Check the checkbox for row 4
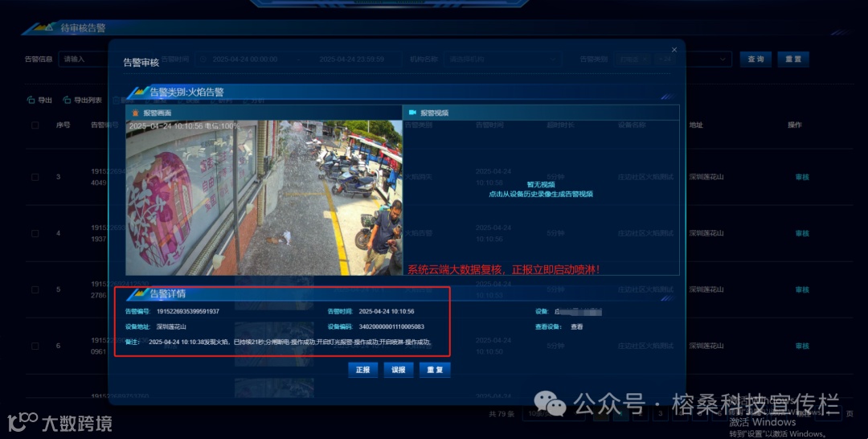 click(x=35, y=234)
